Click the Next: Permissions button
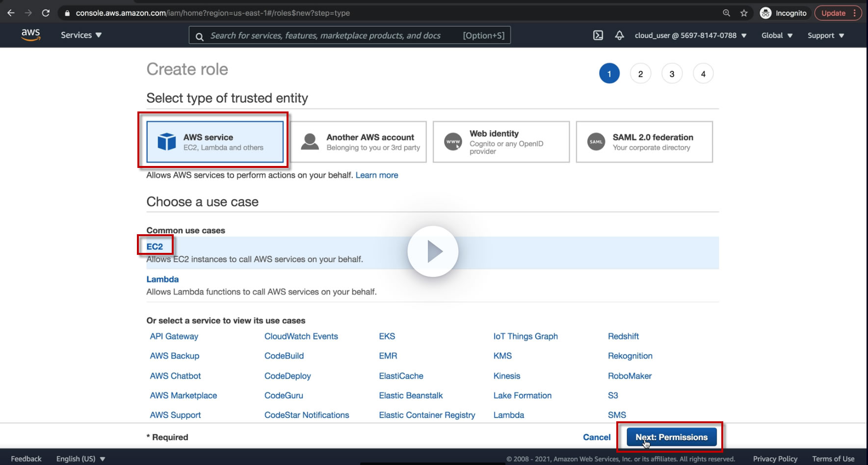 [671, 437]
